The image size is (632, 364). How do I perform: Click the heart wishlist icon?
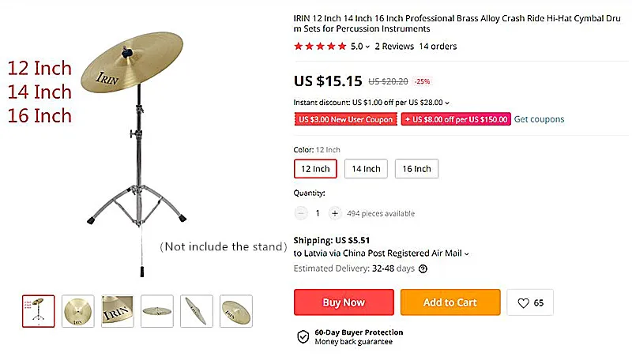[x=524, y=302]
